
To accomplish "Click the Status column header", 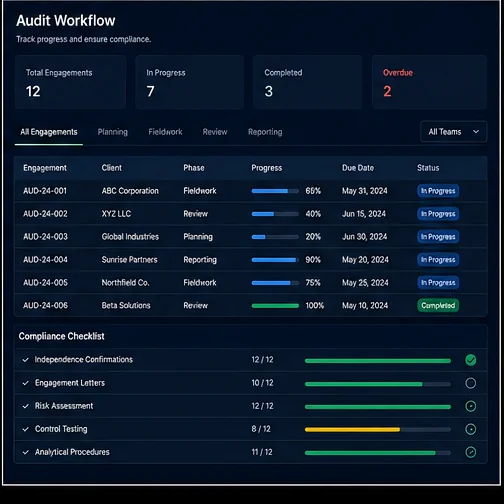I will point(428,168).
